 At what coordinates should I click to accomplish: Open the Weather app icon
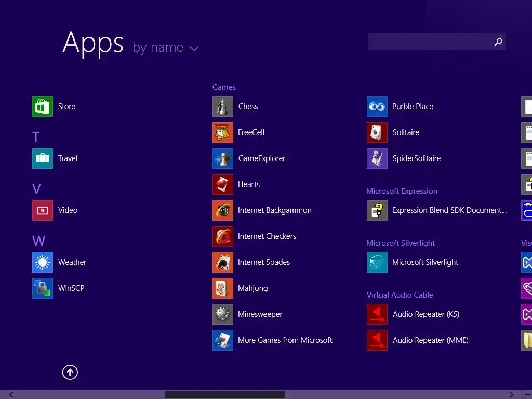pyautogui.click(x=43, y=262)
